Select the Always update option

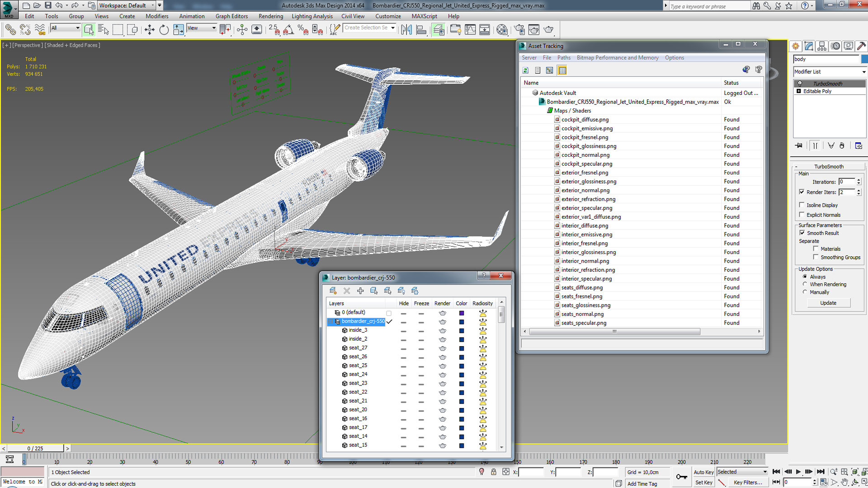point(805,277)
